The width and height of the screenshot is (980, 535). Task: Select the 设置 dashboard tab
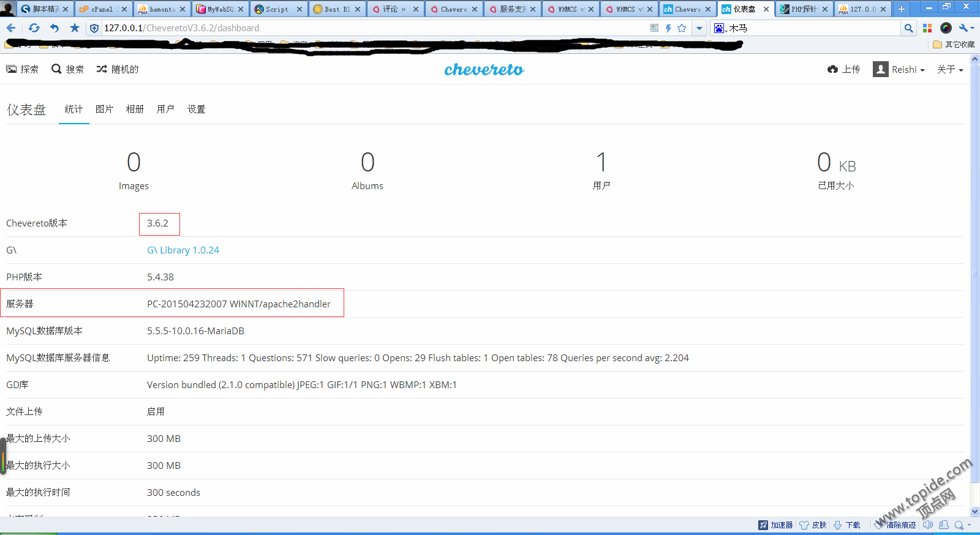click(x=197, y=109)
